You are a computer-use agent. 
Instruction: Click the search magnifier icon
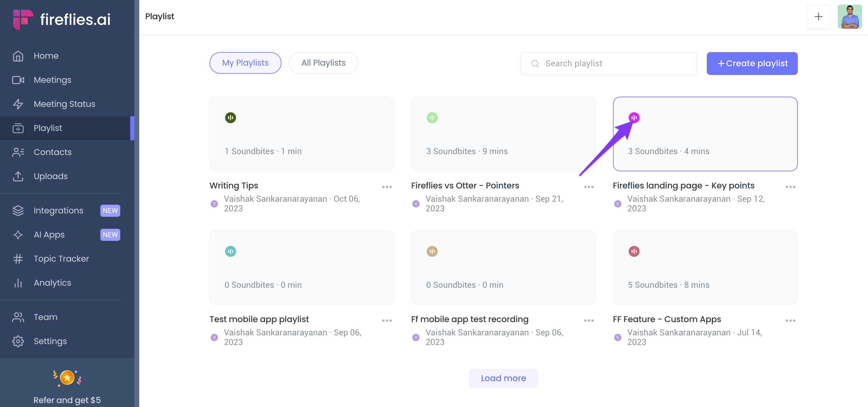535,63
